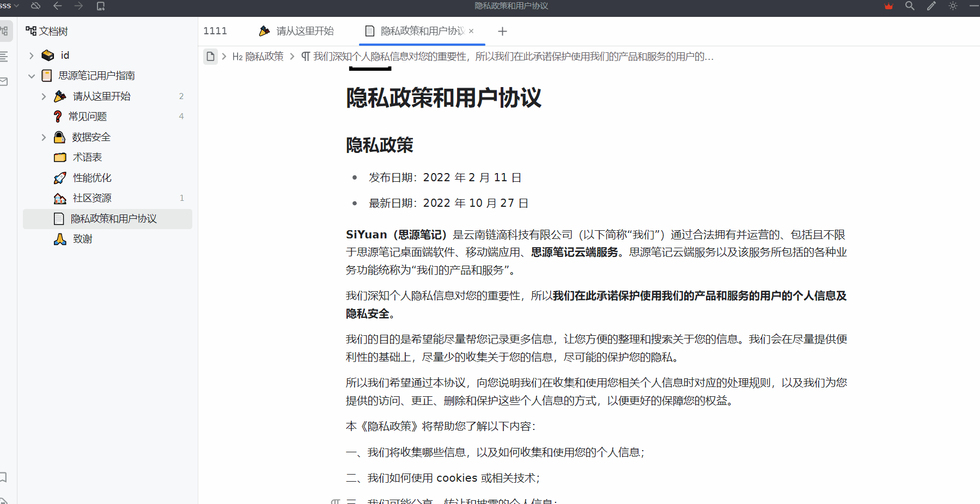Viewport: 980px width, 504px height.
Task: Click the red crown membership icon
Action: (x=888, y=6)
